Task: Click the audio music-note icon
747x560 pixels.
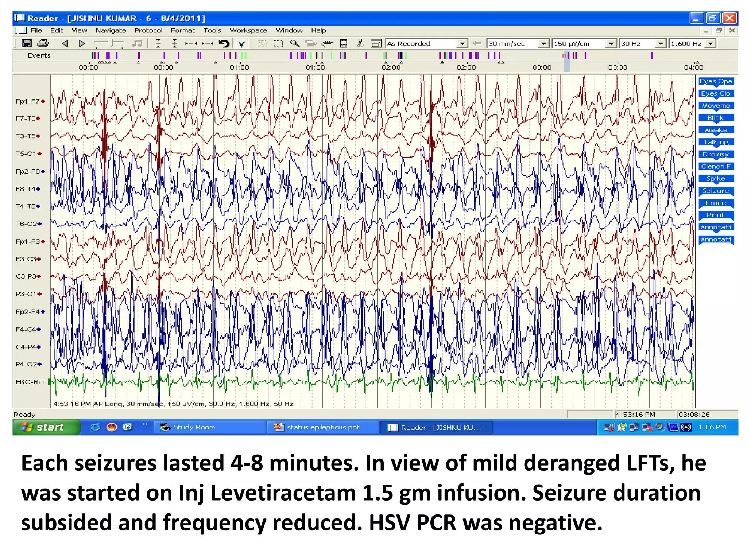Action: [x=137, y=43]
